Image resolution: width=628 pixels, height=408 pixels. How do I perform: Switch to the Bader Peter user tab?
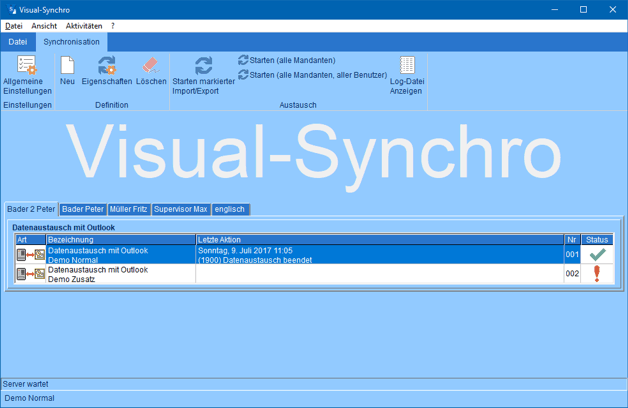[83, 209]
